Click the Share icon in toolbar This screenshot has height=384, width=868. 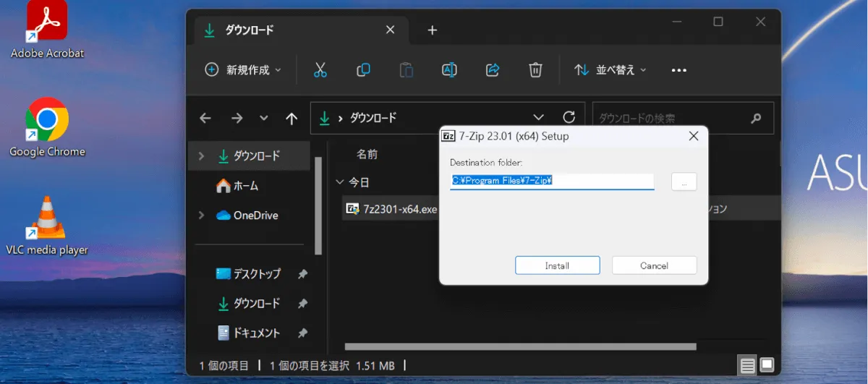tap(493, 70)
